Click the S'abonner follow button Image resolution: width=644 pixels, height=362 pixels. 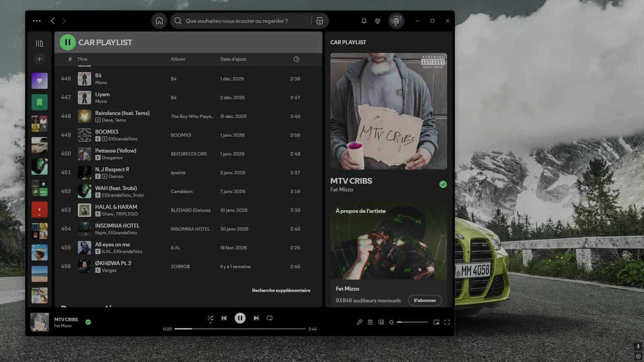425,300
